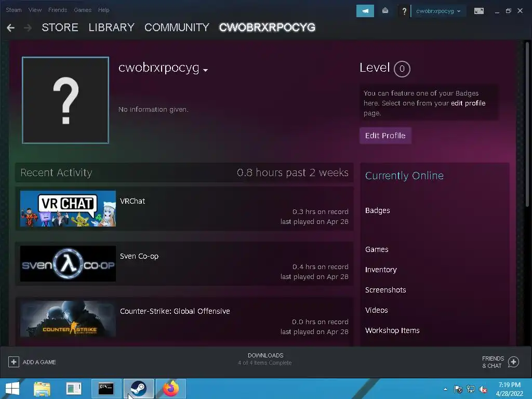The image size is (532, 399).
Task: Follow the 'edit profile' link in badge box
Action: 468,103
